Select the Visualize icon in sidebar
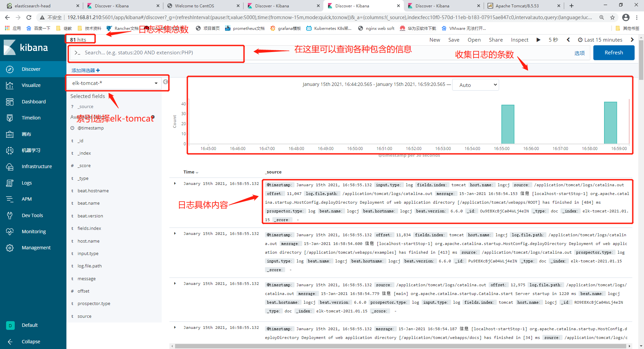Image resolution: width=644 pixels, height=349 pixels. pos(9,85)
